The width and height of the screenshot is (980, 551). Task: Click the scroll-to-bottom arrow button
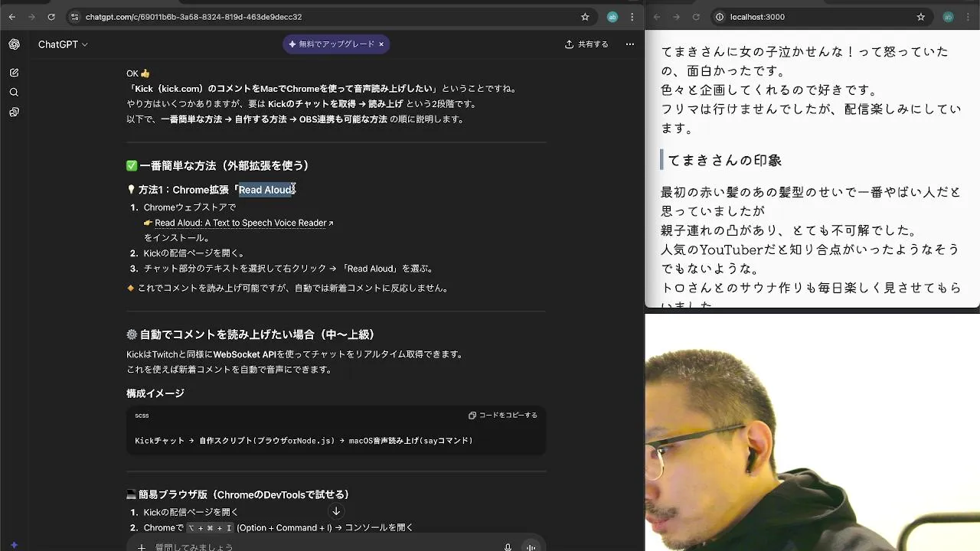336,511
